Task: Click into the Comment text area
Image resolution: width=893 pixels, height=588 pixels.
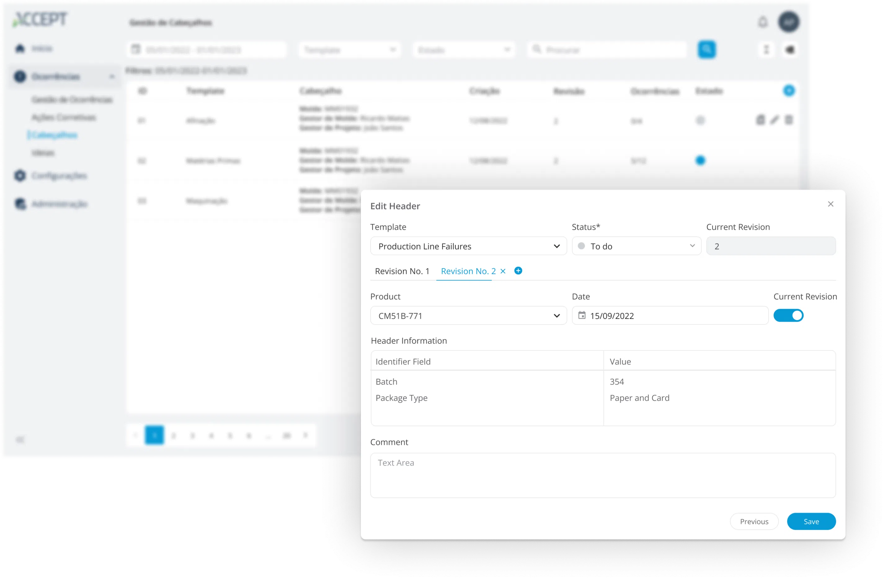Action: [x=602, y=475]
